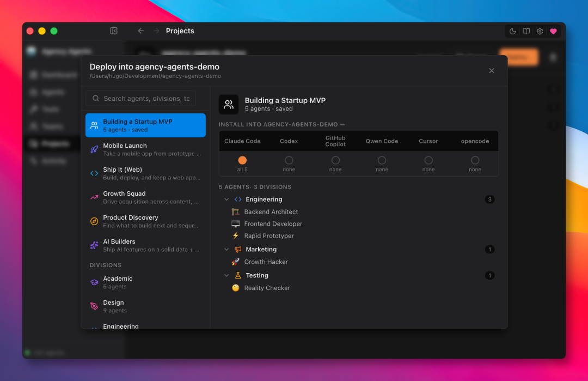Viewport: 588px width, 381px height.
Task: Collapse the Testing division
Action: point(226,275)
